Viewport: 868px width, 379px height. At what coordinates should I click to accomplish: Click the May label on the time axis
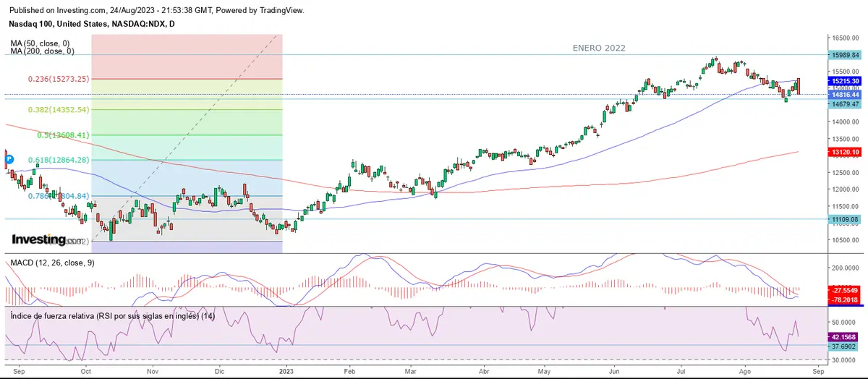click(545, 371)
